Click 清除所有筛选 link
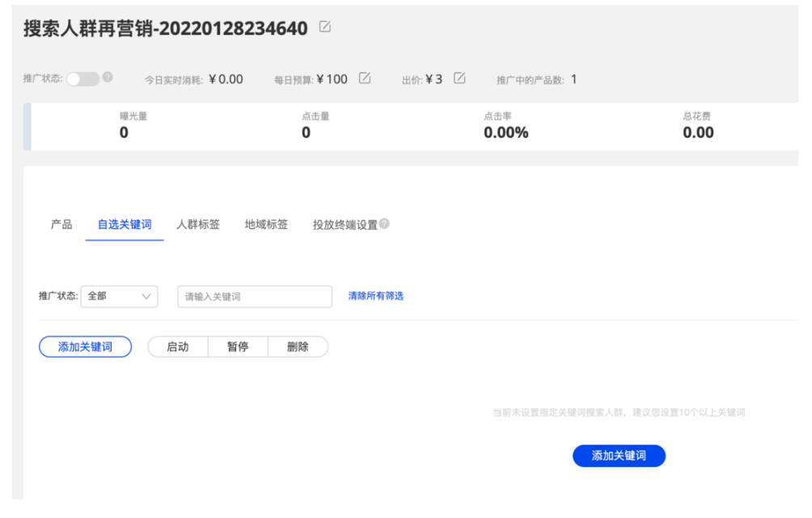The width and height of the screenshot is (812, 518). coord(375,295)
